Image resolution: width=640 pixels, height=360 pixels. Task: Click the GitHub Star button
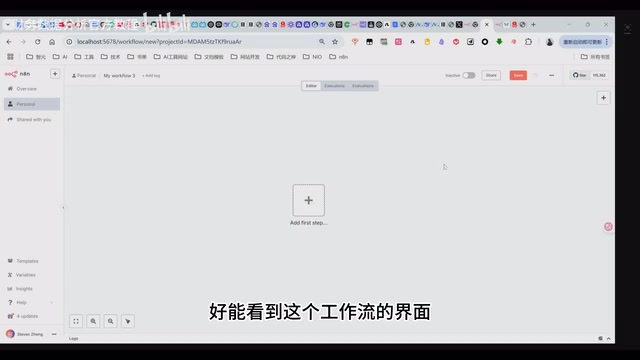[580, 76]
